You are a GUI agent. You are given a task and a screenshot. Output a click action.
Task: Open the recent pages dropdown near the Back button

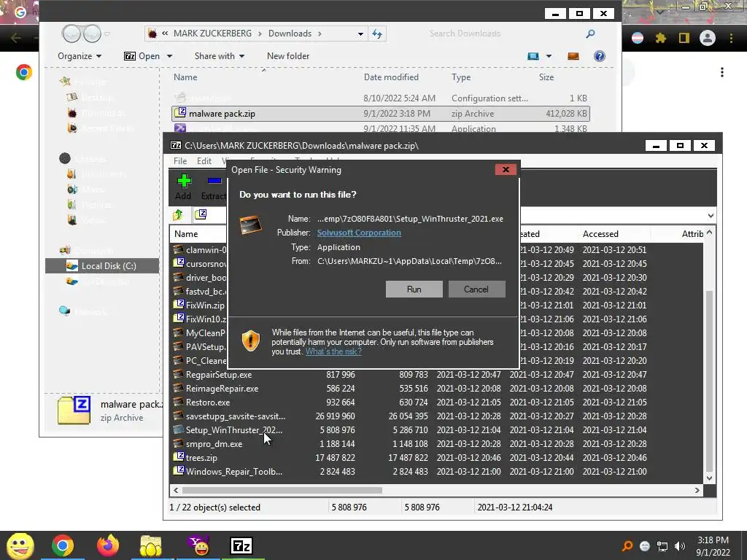(x=107, y=34)
